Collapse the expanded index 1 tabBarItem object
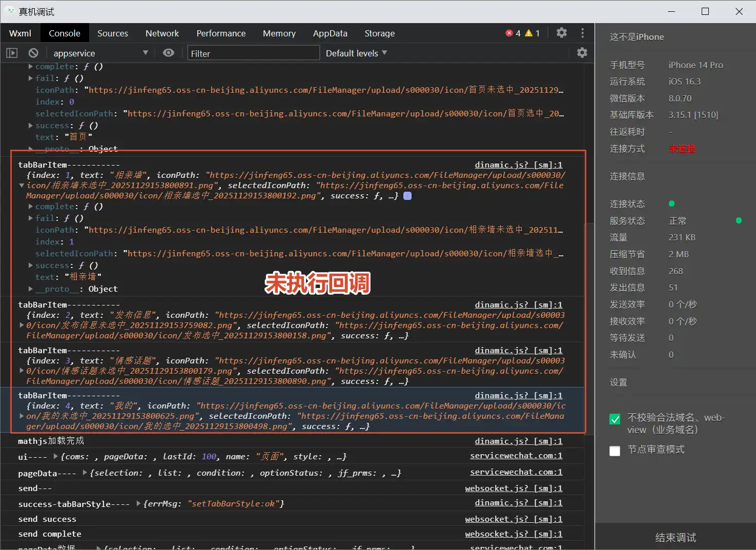This screenshot has width=756, height=550. (x=22, y=186)
